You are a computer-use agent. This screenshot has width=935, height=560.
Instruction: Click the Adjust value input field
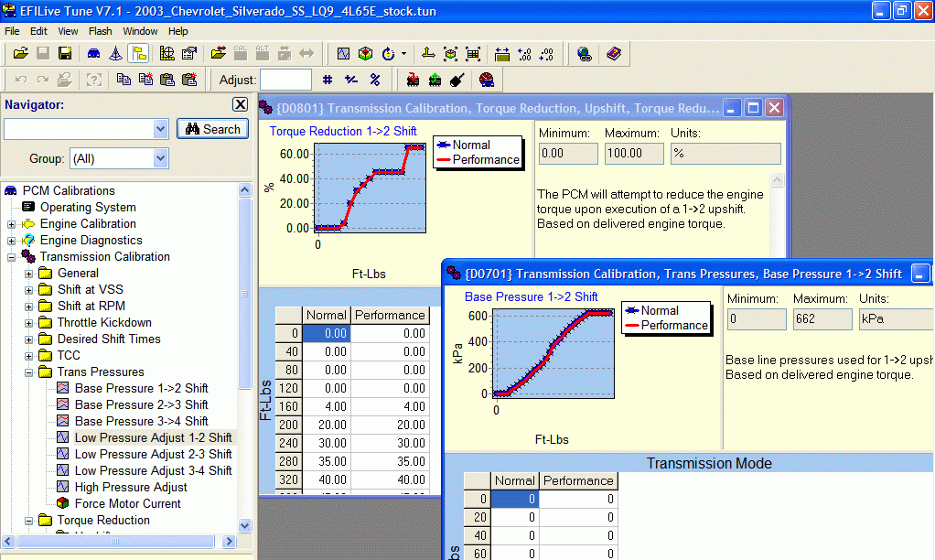tap(285, 80)
